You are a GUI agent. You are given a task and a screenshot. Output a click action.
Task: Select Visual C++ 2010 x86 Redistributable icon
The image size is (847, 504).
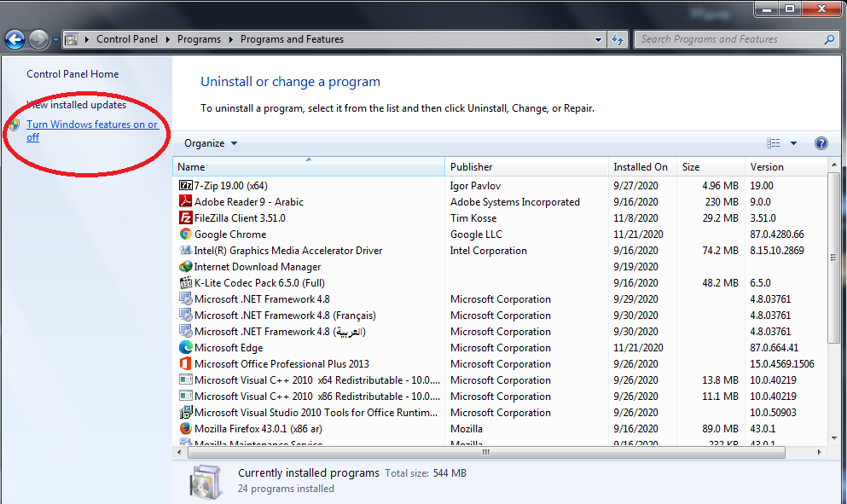185,396
